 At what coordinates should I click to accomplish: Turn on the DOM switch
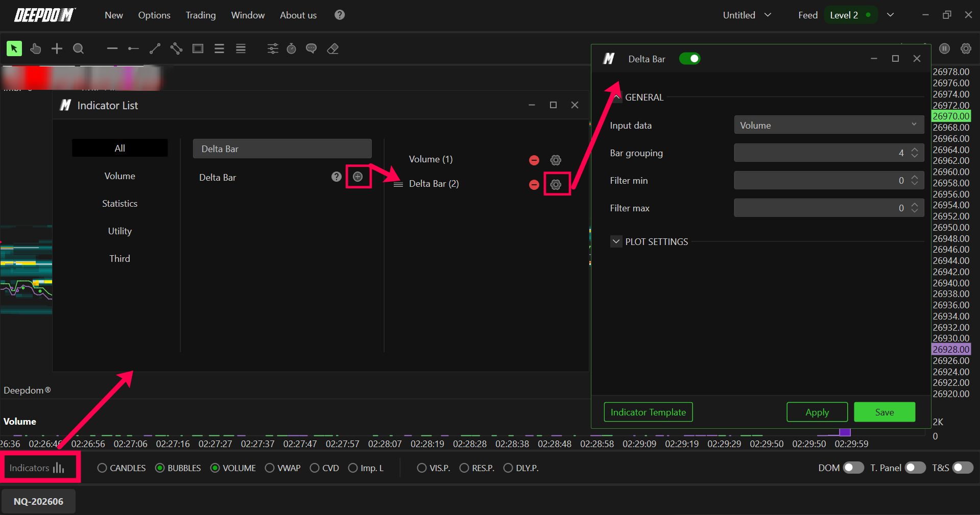853,468
